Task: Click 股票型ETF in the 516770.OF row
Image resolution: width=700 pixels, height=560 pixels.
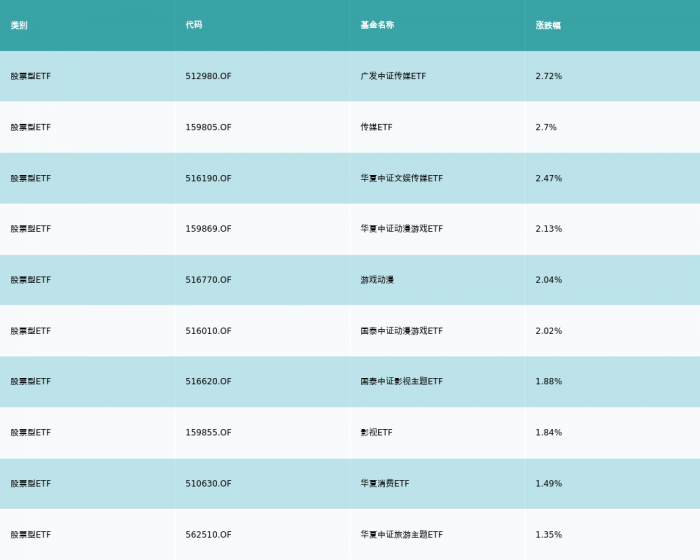Action: [x=31, y=280]
